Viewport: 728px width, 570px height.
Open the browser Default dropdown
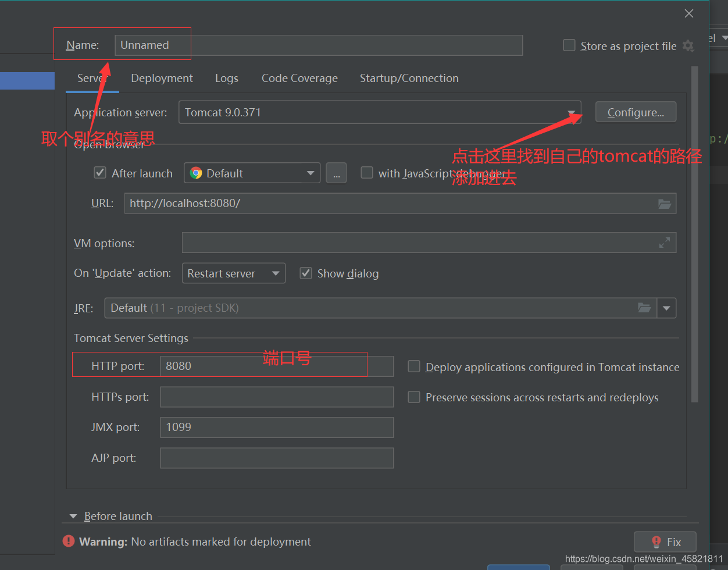(252, 173)
